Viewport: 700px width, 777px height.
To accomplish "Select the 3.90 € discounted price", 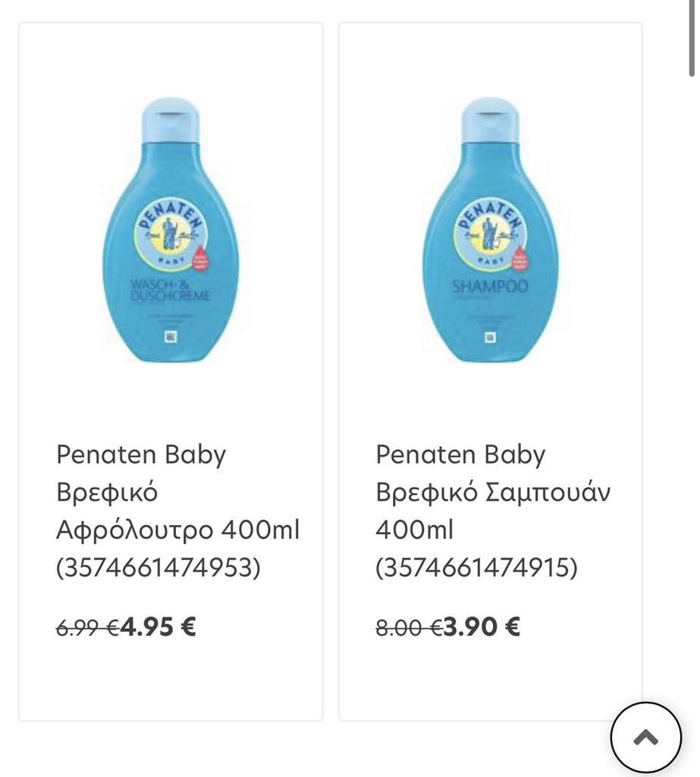I will tap(482, 626).
